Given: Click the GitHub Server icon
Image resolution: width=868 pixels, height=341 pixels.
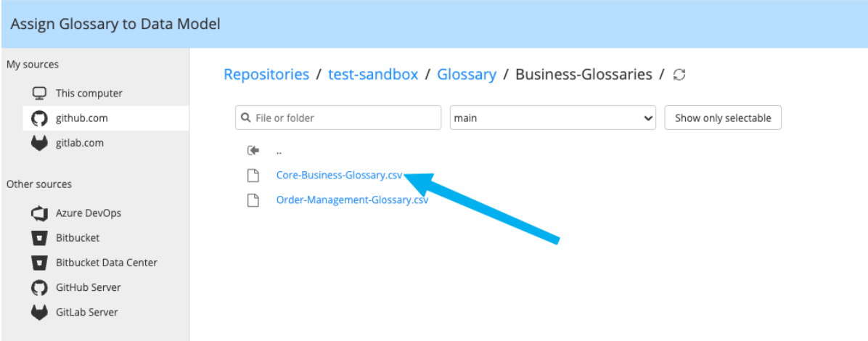Looking at the screenshot, I should [39, 287].
